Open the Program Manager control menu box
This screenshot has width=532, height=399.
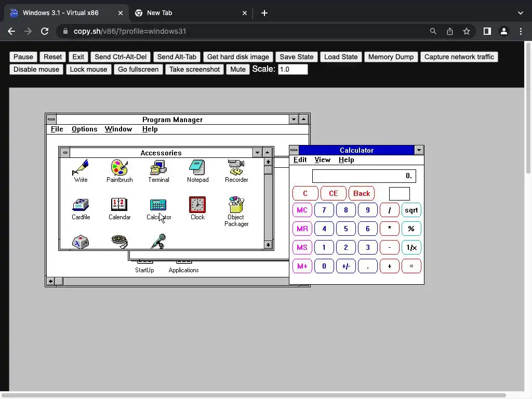(x=51, y=119)
